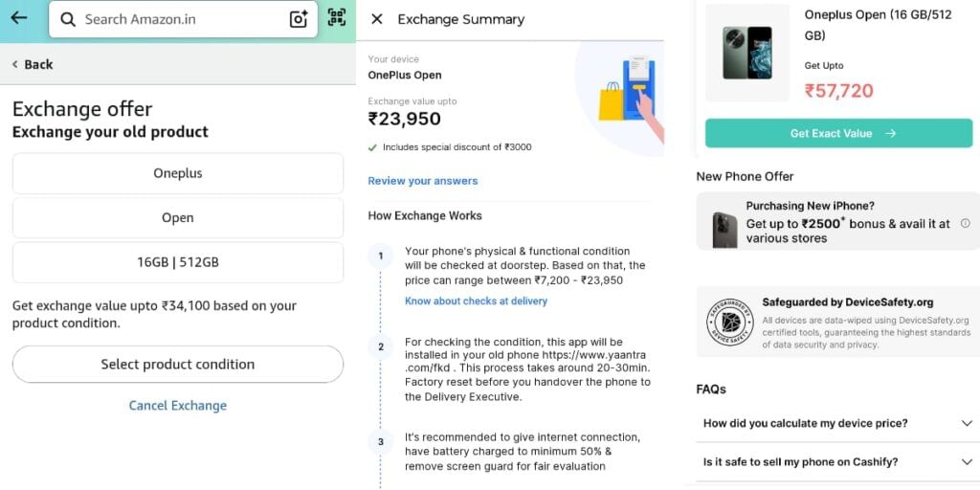
Task: Click the step 1 circle marker
Action: pos(381,256)
